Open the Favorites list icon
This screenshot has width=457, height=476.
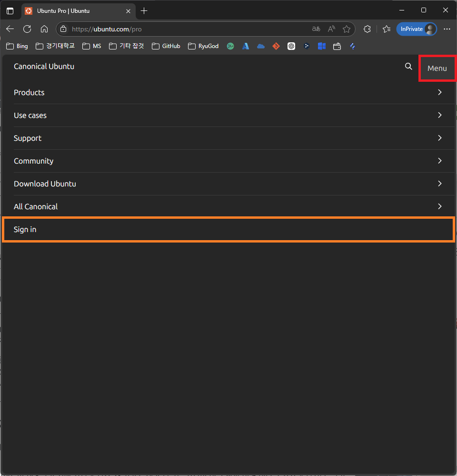[x=387, y=29]
